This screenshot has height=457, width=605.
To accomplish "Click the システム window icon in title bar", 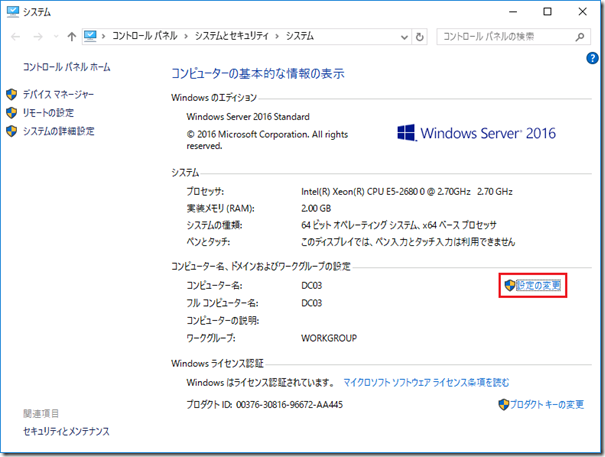I will pyautogui.click(x=11, y=11).
